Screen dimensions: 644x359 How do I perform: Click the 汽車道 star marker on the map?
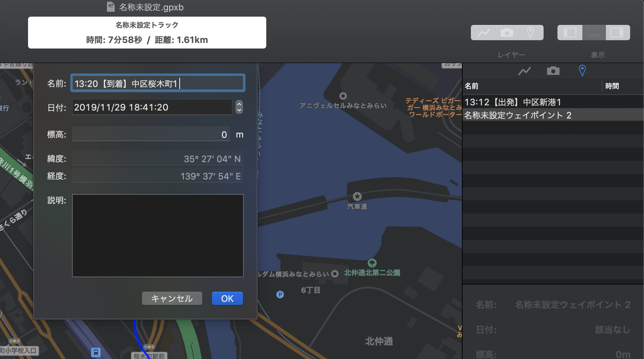tap(357, 196)
